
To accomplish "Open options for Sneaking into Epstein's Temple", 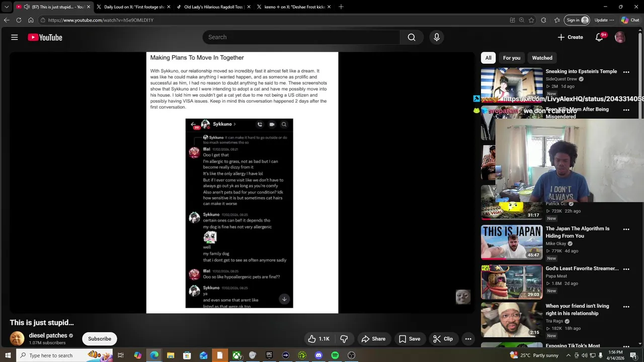I will pyautogui.click(x=626, y=72).
